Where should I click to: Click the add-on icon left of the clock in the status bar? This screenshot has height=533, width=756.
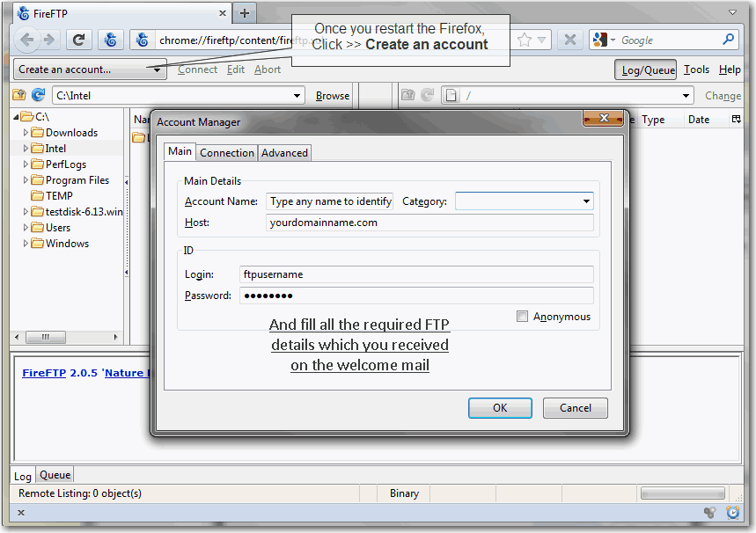709,512
